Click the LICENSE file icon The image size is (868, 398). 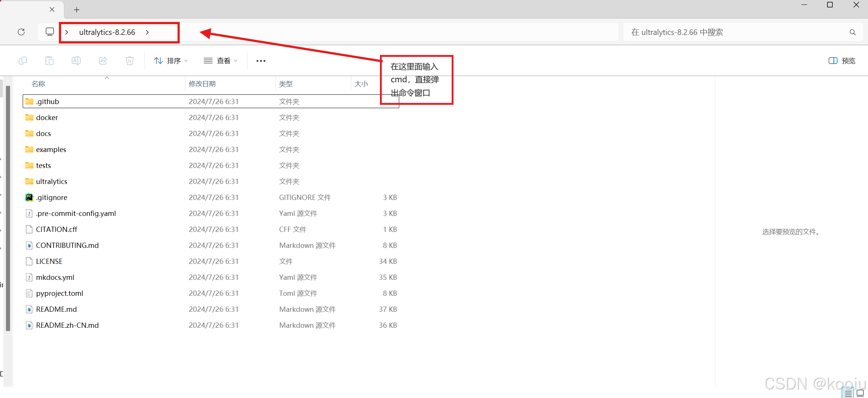29,261
